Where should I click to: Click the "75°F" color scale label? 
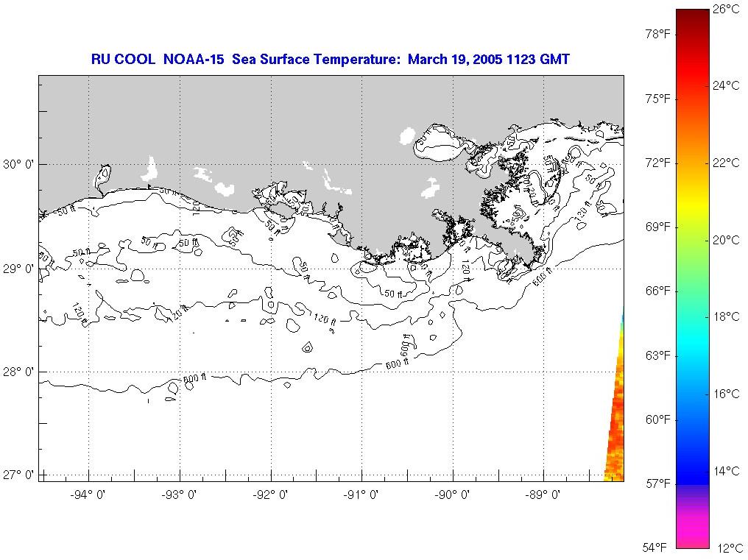(657, 99)
